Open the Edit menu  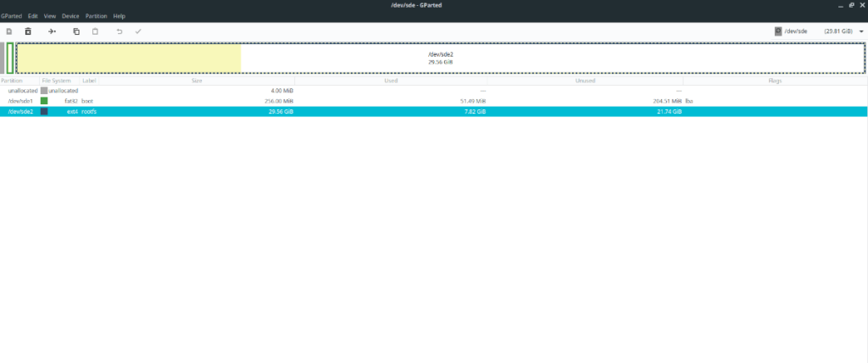32,16
